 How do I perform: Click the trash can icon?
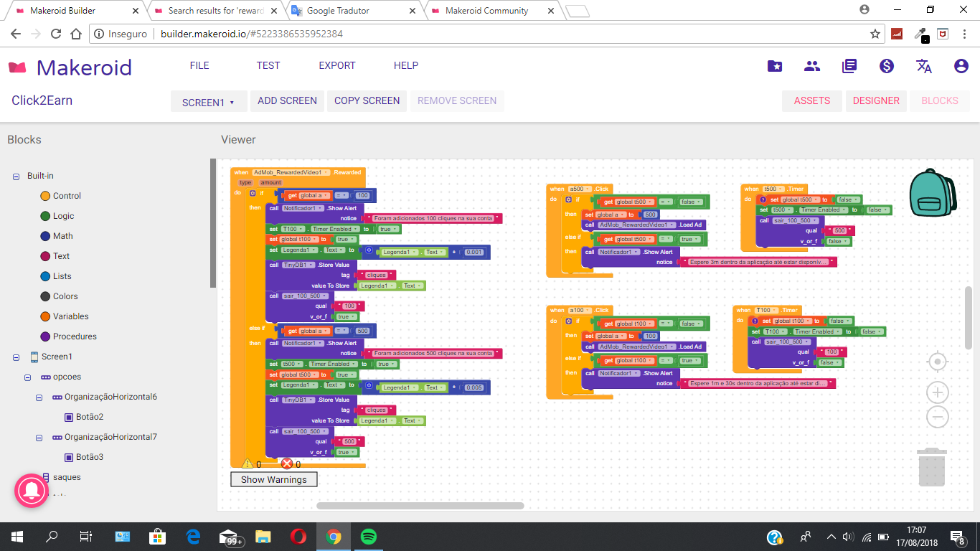coord(933,467)
